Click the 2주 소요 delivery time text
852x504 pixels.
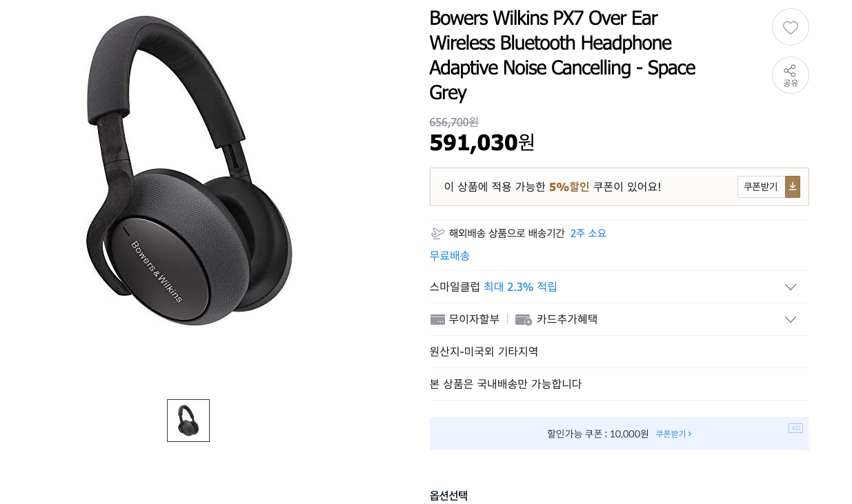tap(588, 233)
